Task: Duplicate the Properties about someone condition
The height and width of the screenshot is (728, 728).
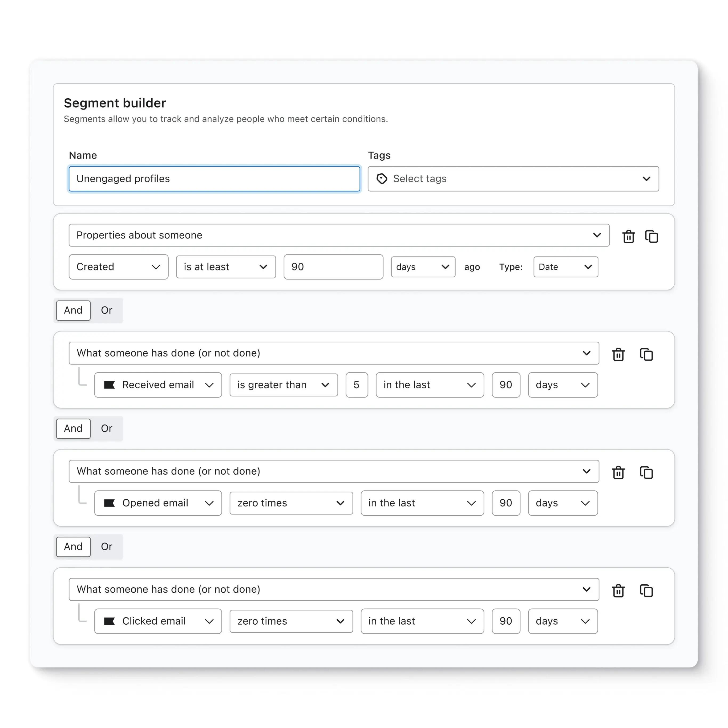Action: coord(652,237)
